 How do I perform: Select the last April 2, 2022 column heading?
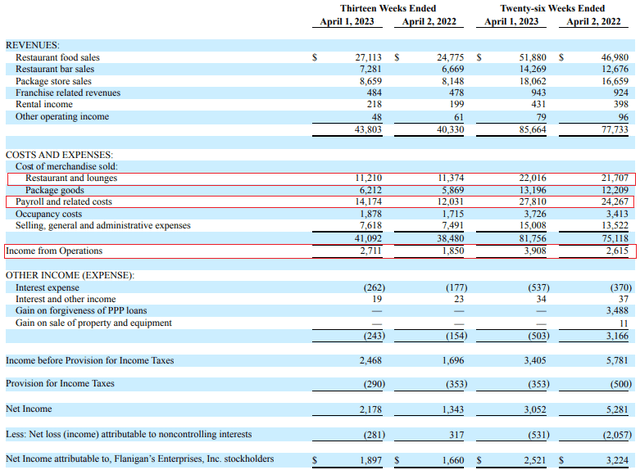coord(593,22)
